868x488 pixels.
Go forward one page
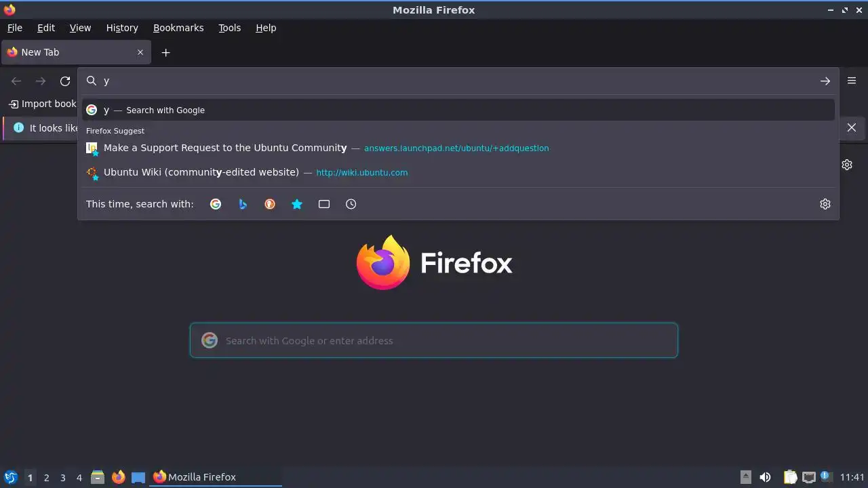coord(41,81)
